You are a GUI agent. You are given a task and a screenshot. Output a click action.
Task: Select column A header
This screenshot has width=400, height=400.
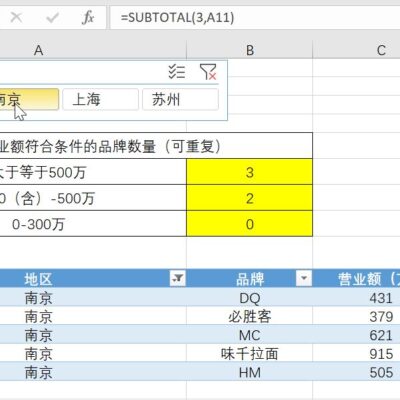tap(93, 50)
